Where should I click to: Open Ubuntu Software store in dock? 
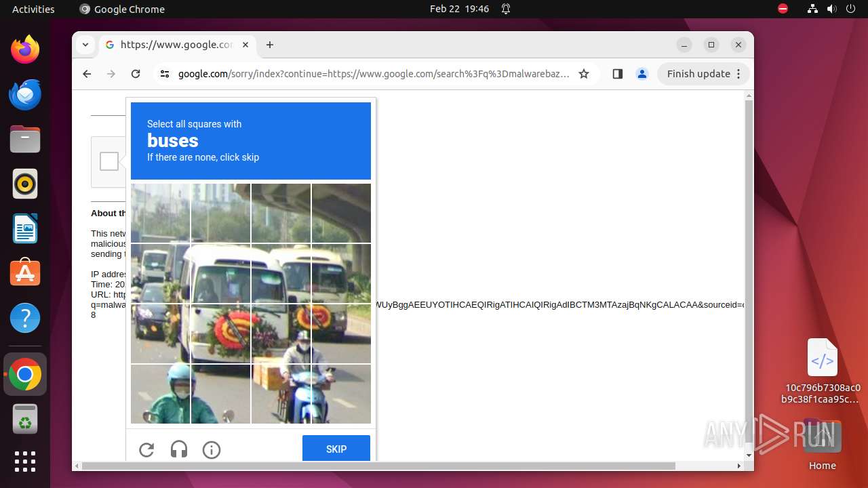(25, 273)
